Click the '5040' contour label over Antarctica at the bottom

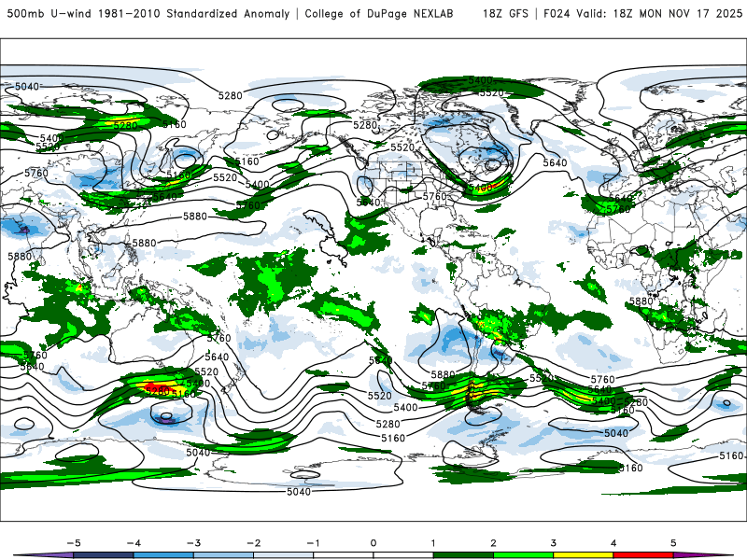(299, 492)
